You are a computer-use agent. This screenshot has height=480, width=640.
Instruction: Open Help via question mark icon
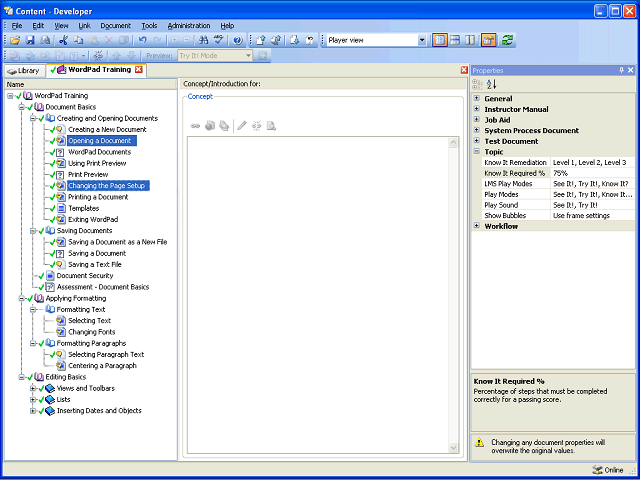tap(238, 40)
